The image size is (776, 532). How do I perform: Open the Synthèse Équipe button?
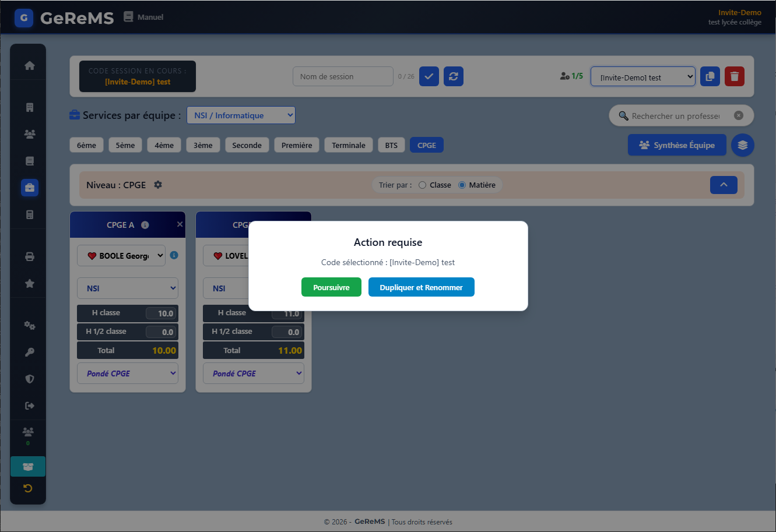tap(677, 145)
